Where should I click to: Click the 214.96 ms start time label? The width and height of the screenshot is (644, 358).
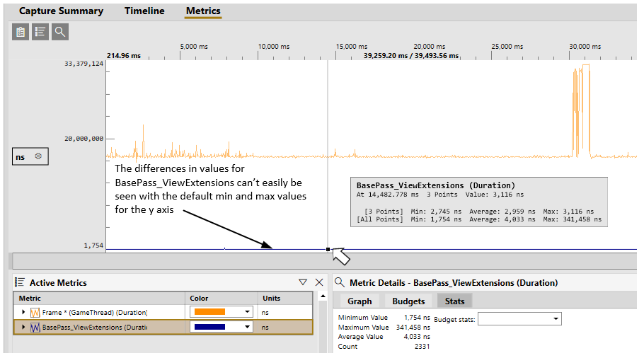click(124, 55)
